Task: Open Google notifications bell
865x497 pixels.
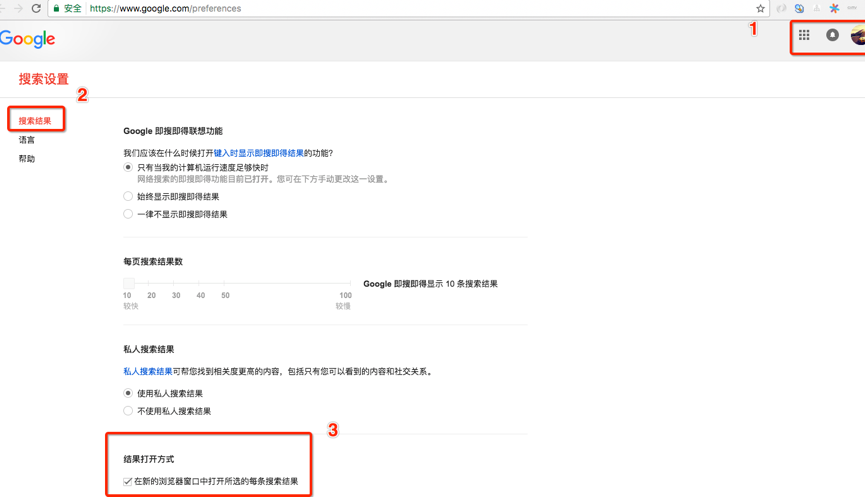Action: (832, 35)
